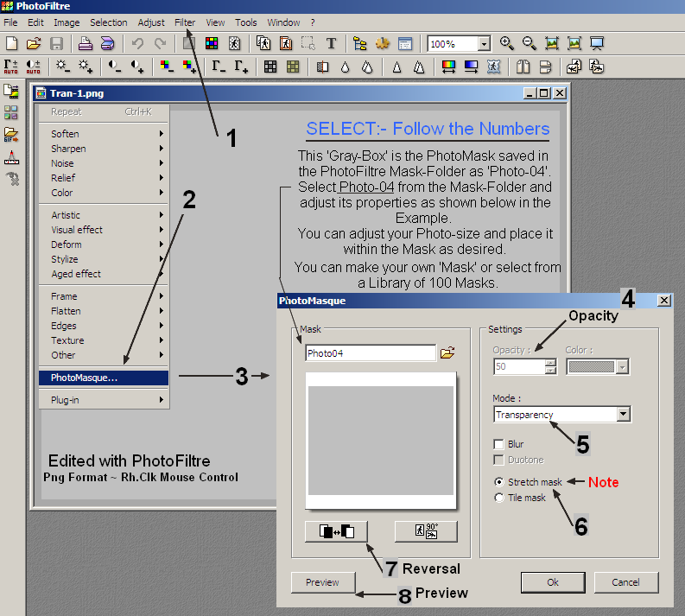Click the Mask name field Photo04

[370, 353]
